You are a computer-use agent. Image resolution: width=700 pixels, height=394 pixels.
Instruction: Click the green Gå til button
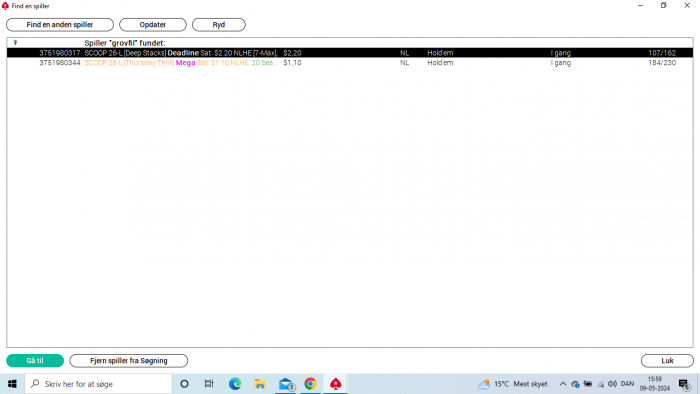pos(35,361)
